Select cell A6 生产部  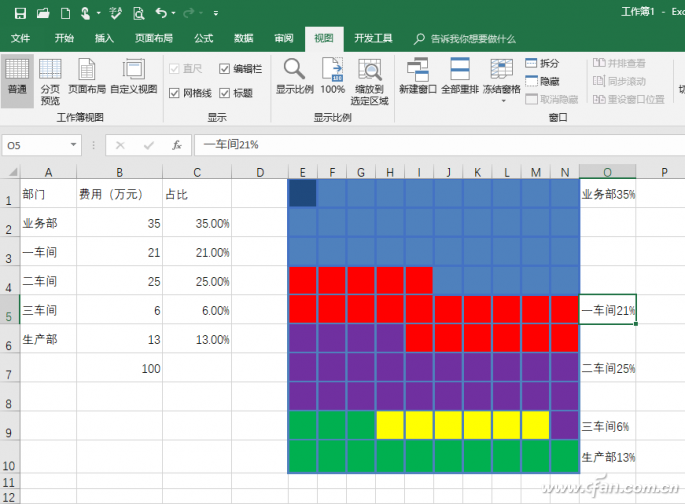pos(48,338)
